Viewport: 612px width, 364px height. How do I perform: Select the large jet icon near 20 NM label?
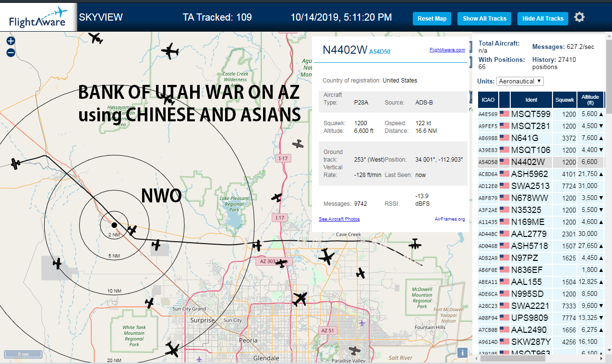(x=172, y=349)
